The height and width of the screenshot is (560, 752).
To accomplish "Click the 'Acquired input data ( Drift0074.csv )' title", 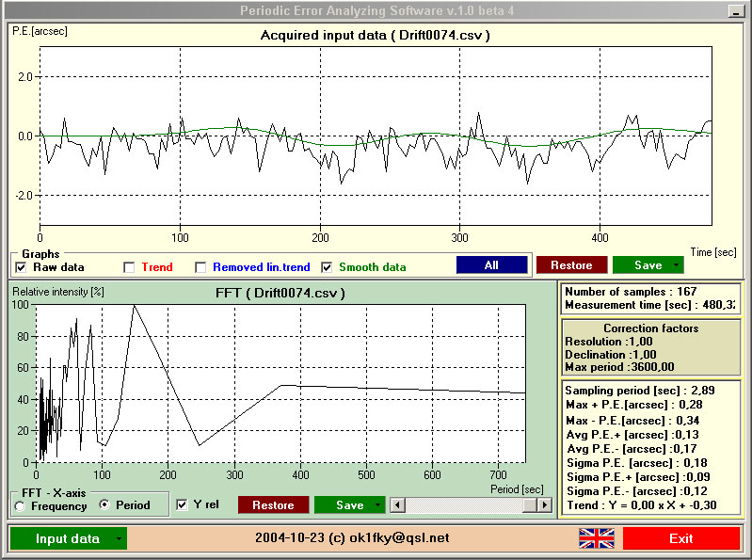I will [375, 35].
